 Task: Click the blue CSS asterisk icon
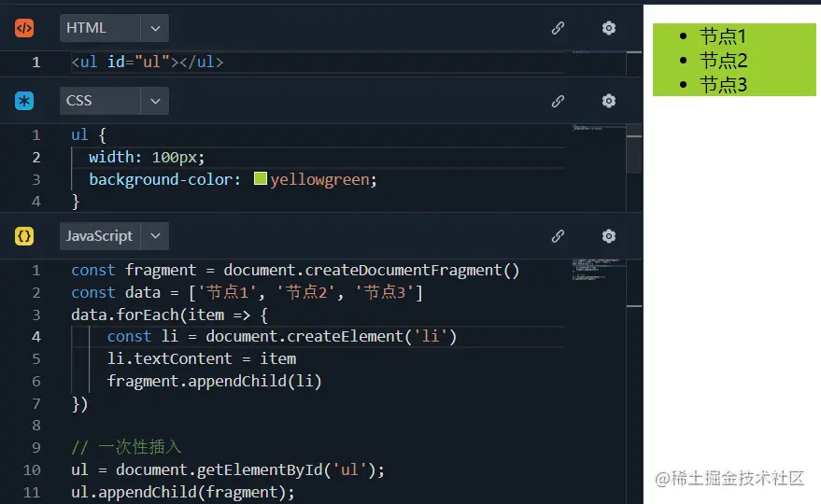coord(24,101)
